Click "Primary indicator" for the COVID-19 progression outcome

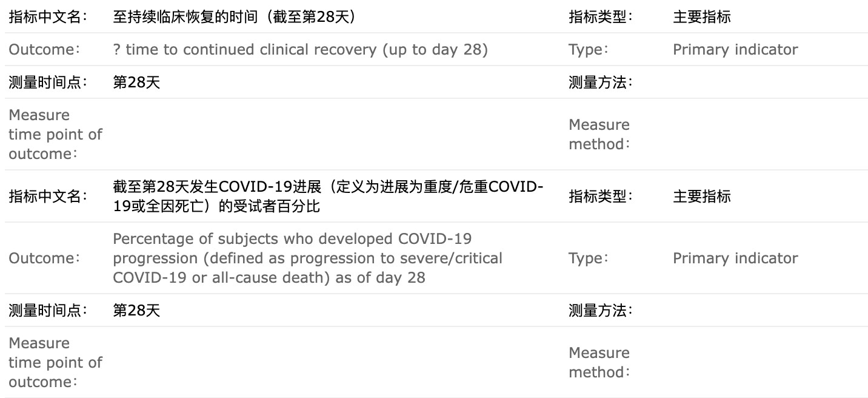tap(735, 258)
